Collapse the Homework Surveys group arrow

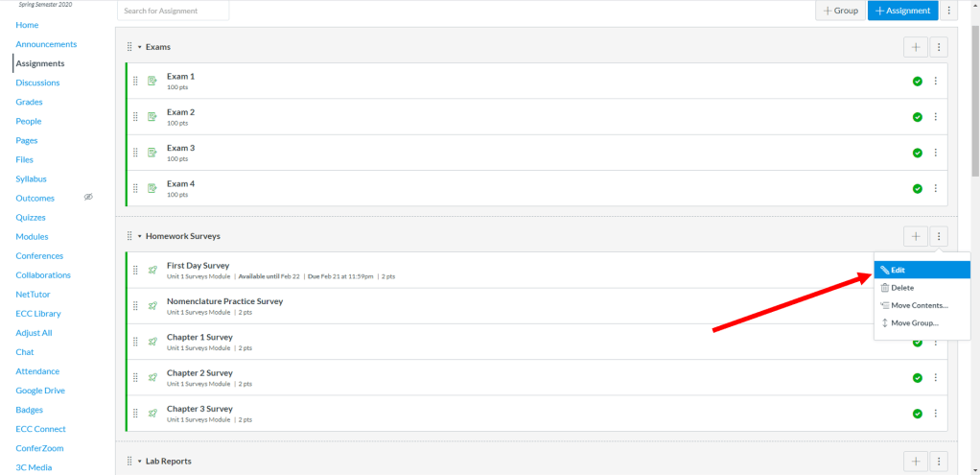(x=139, y=236)
